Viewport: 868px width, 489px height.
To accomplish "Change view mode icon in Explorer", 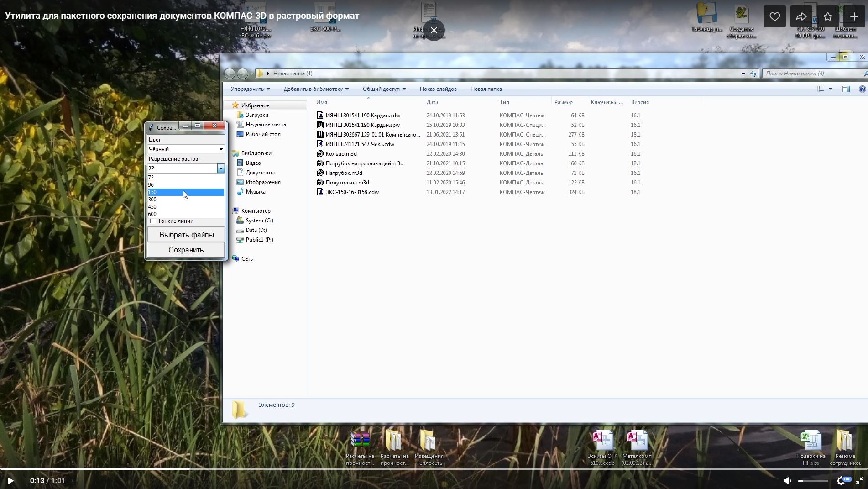I will coord(821,89).
